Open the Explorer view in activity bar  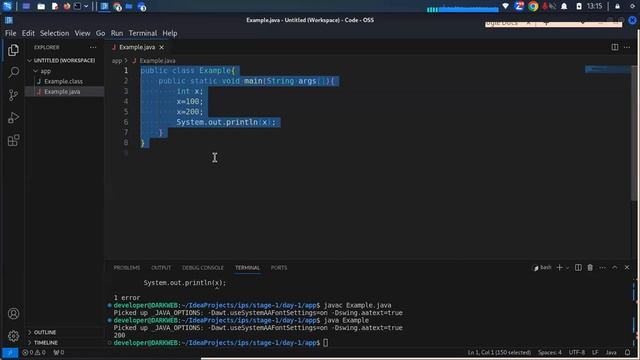pyautogui.click(x=13, y=50)
